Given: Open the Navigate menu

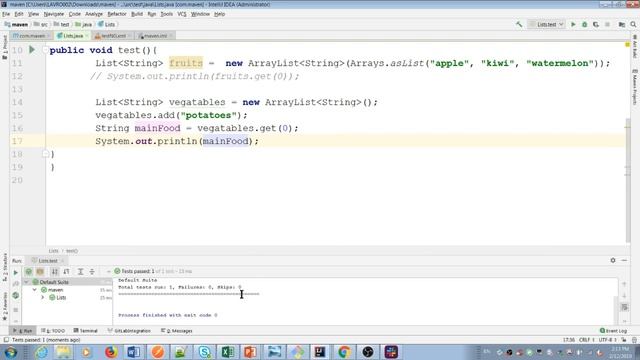Looking at the screenshot, I should (54, 14).
